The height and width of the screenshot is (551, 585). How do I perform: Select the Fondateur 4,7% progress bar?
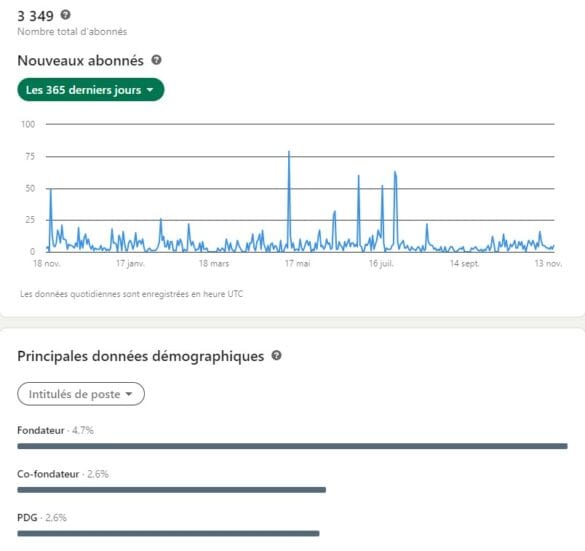(292, 446)
